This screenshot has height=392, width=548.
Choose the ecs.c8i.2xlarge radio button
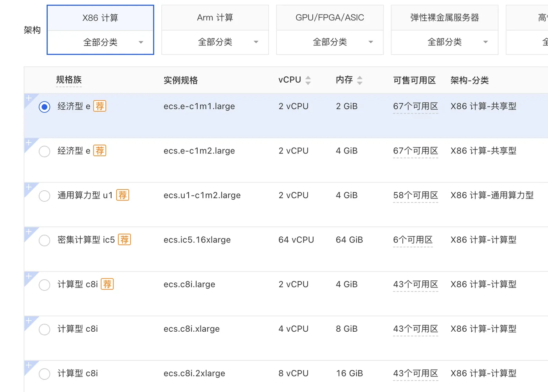click(x=45, y=374)
